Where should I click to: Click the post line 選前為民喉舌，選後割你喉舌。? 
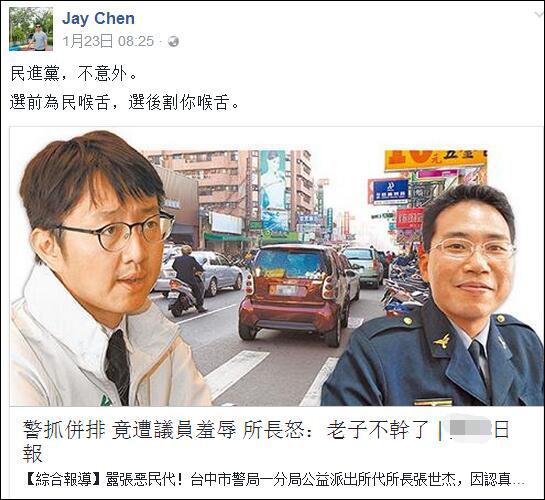tap(125, 103)
